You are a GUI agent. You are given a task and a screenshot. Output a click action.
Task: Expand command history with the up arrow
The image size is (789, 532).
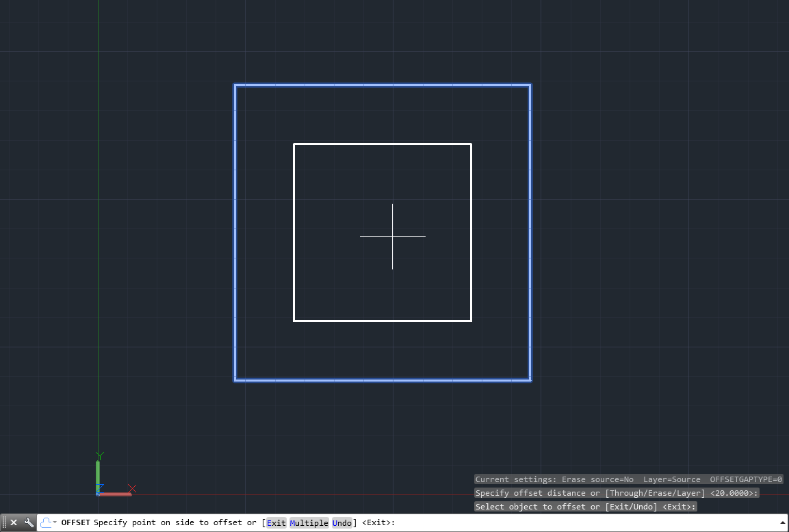point(782,522)
